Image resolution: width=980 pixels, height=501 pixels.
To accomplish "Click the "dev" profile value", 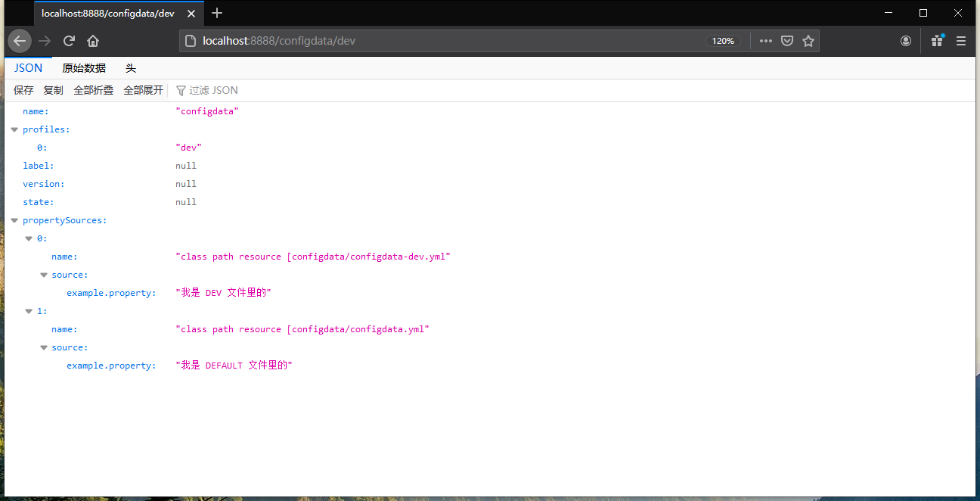I will (188, 148).
